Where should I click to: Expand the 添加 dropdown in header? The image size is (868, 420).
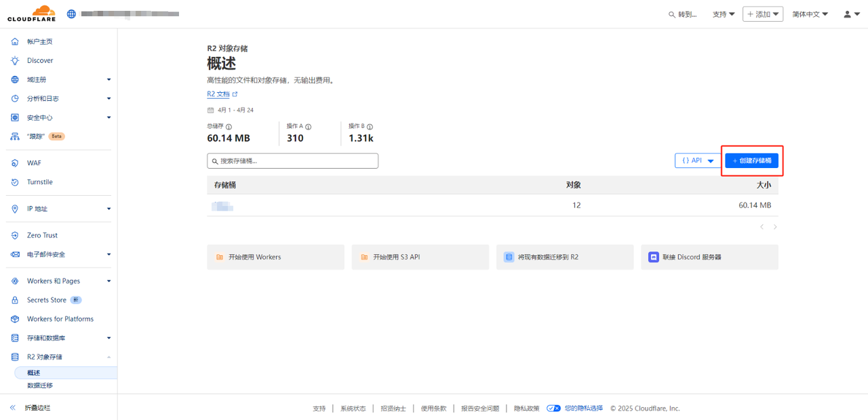click(x=763, y=14)
